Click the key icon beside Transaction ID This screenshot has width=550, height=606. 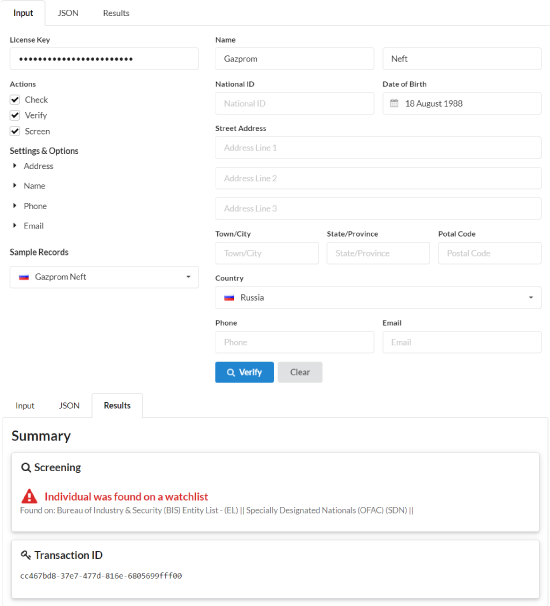(26, 555)
